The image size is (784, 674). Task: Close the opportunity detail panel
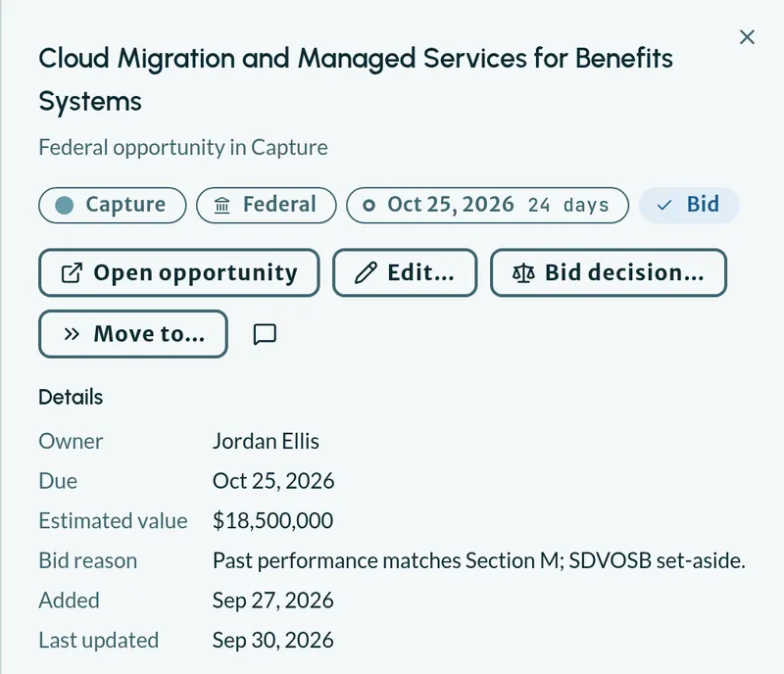(x=747, y=37)
